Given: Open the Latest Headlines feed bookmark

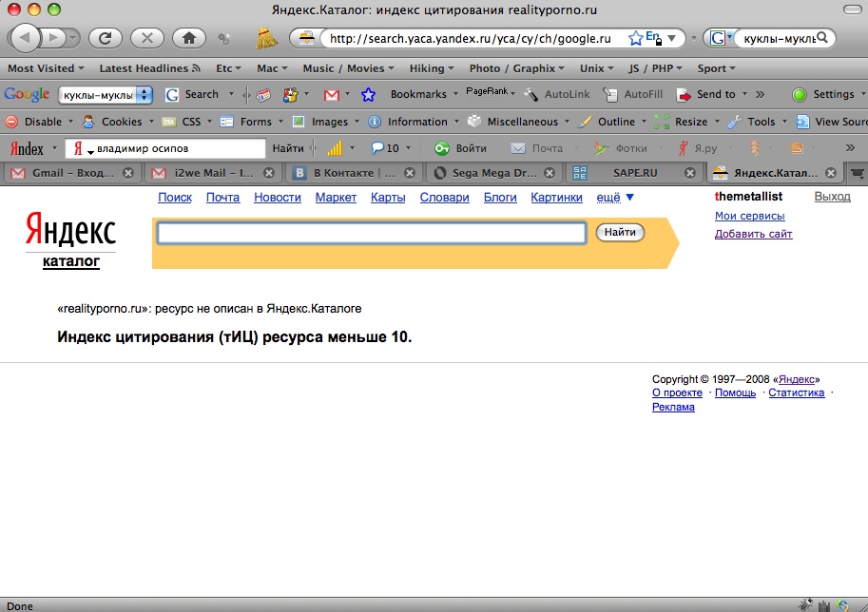Looking at the screenshot, I should [x=149, y=68].
